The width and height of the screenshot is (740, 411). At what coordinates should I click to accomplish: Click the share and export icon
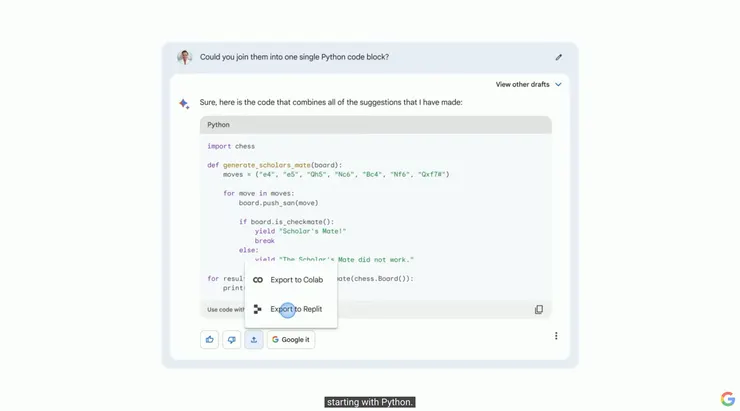(x=254, y=339)
